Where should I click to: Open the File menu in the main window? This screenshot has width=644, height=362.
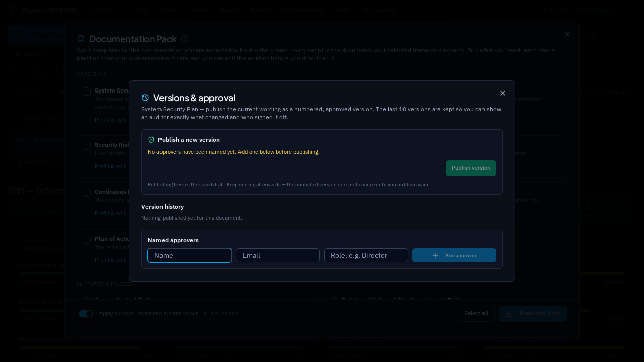[x=141, y=10]
